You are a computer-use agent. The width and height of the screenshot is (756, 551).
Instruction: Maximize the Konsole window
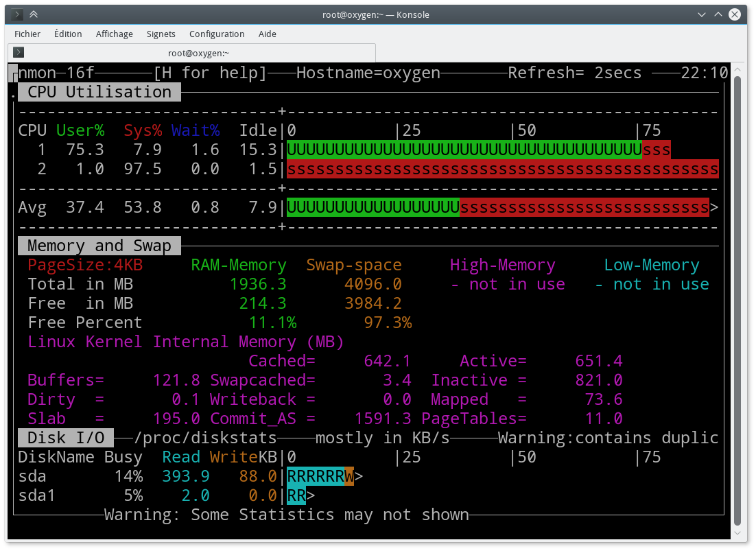(x=718, y=14)
